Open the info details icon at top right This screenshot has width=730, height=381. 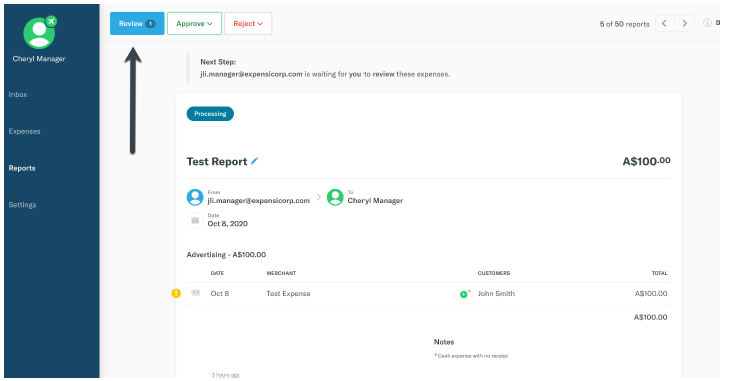[707, 23]
